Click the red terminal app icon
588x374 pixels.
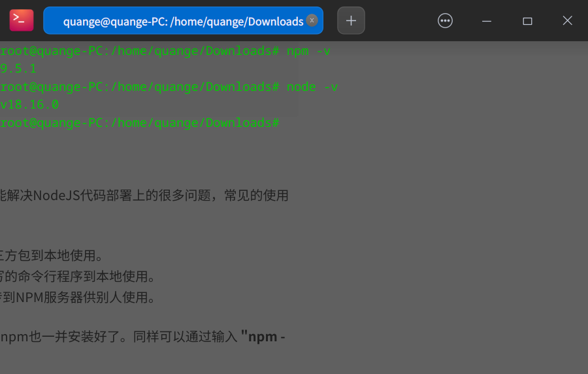pos(22,20)
